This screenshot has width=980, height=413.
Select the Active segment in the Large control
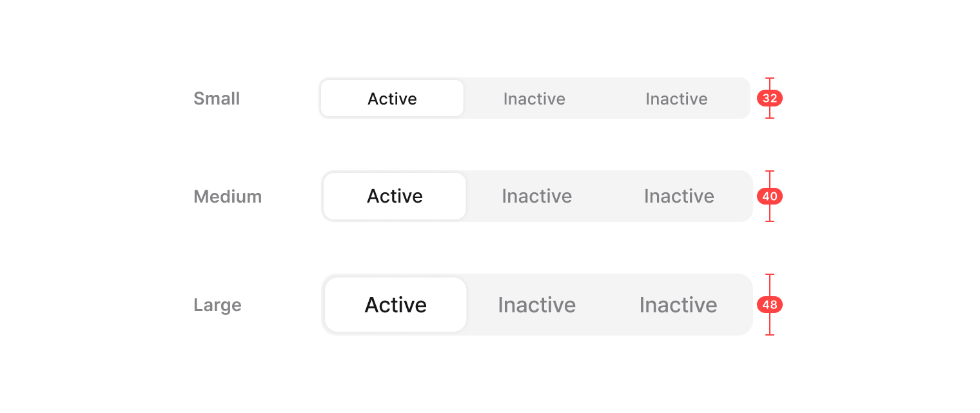tap(395, 305)
